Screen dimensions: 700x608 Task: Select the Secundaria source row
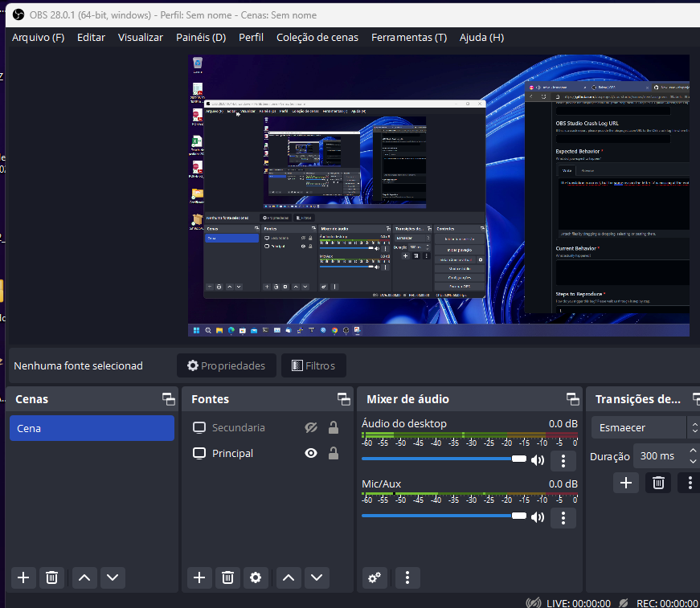click(267, 427)
